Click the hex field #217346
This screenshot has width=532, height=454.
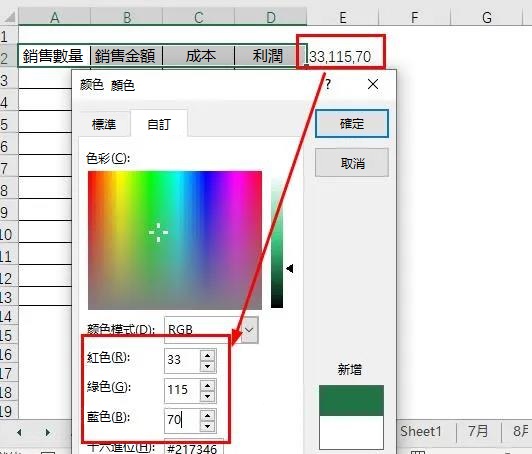point(194,447)
